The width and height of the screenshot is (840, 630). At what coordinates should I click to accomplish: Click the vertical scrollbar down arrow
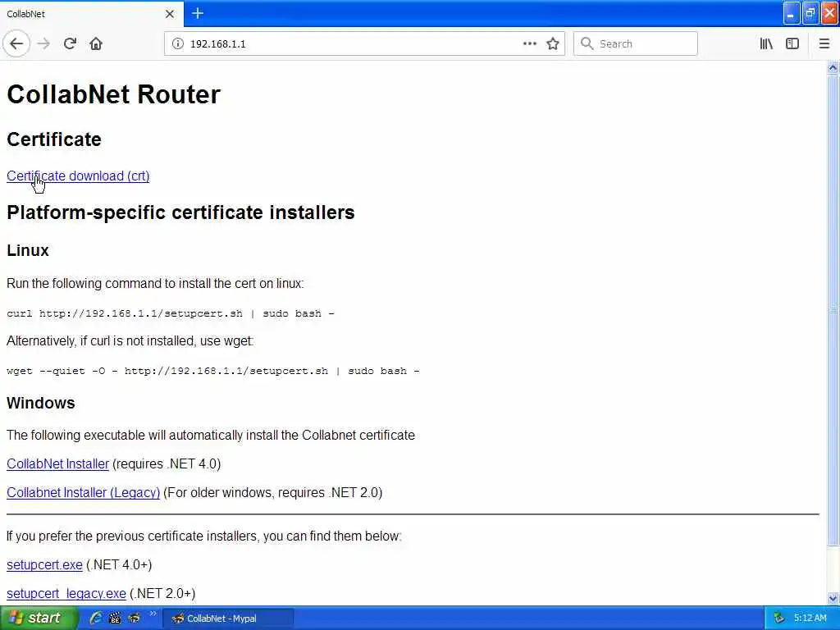click(833, 598)
